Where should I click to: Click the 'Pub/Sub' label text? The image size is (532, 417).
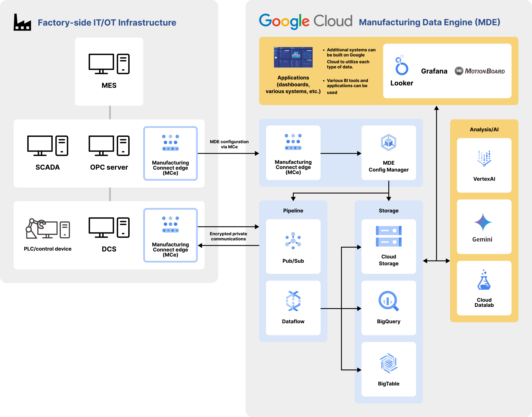(293, 261)
